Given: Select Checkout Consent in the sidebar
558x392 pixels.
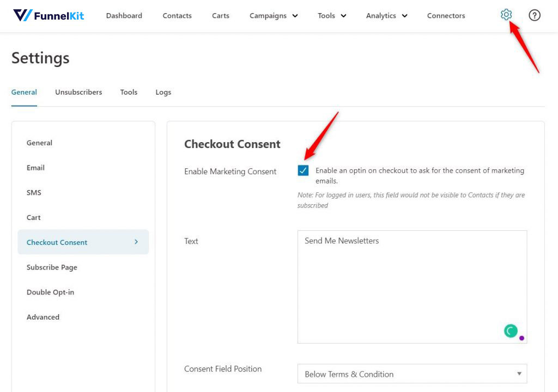Looking at the screenshot, I should [x=83, y=242].
